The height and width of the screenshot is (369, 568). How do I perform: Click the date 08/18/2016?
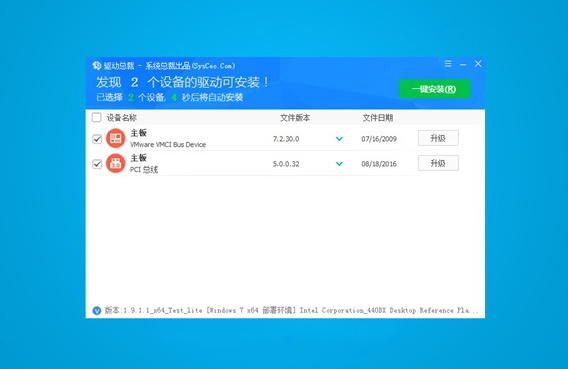click(x=379, y=164)
